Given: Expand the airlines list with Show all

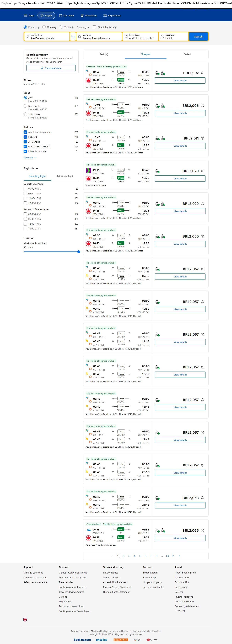Looking at the screenshot, I should [30, 158].
